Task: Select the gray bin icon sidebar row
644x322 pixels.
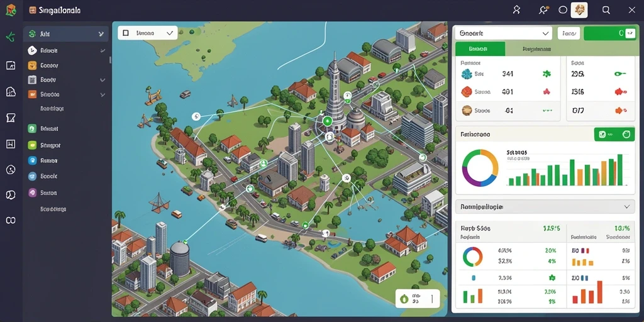Action: 67,80
